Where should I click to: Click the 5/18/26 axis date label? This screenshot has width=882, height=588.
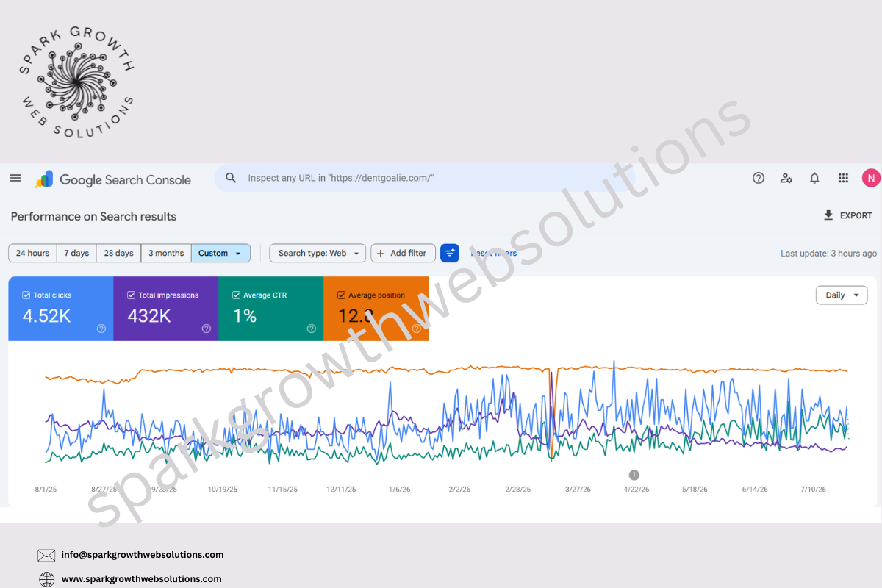pyautogui.click(x=695, y=490)
